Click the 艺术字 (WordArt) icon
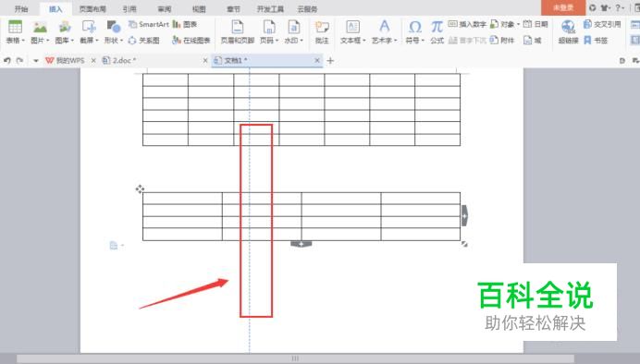The width and height of the screenshot is (640, 364). point(384,27)
